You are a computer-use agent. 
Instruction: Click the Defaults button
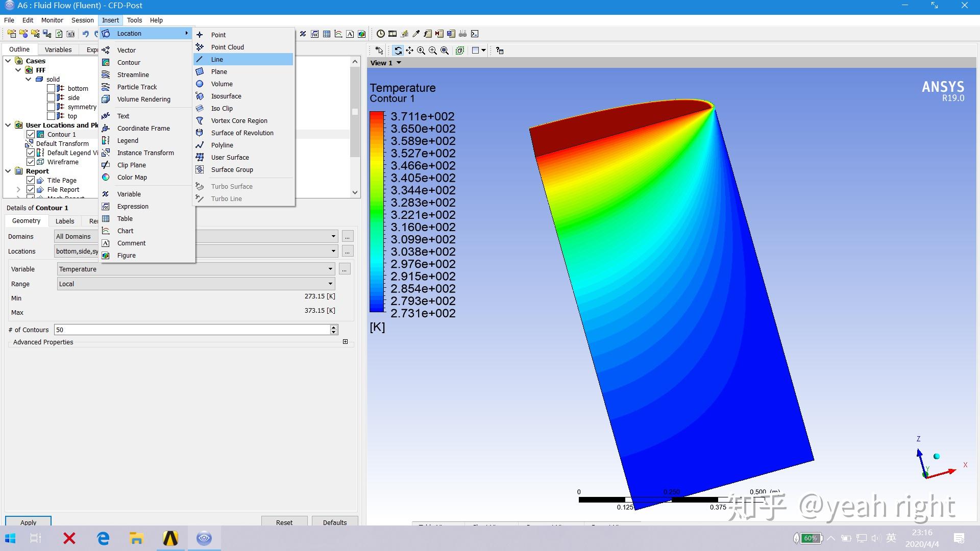(x=334, y=522)
